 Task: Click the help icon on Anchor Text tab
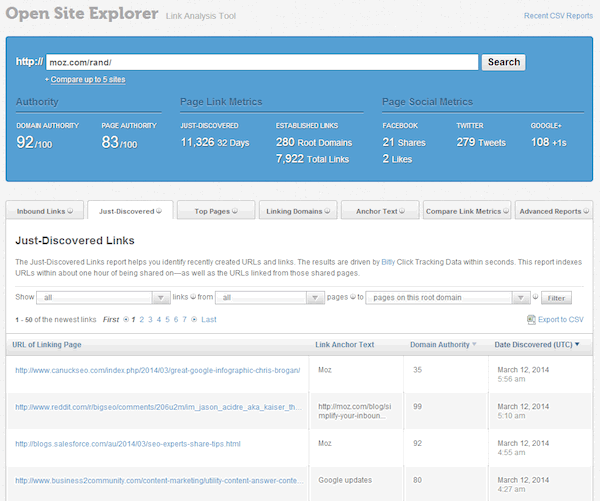pos(402,211)
